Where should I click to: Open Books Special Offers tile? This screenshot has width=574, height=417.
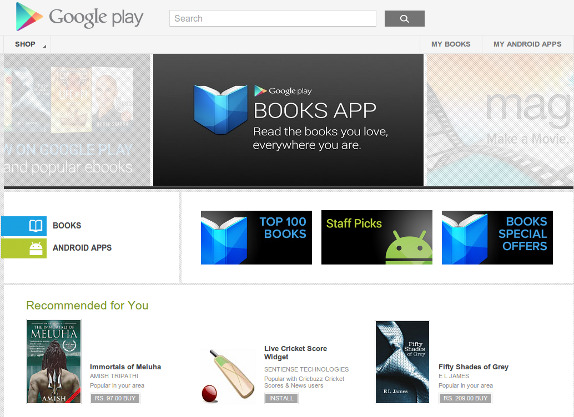(497, 237)
